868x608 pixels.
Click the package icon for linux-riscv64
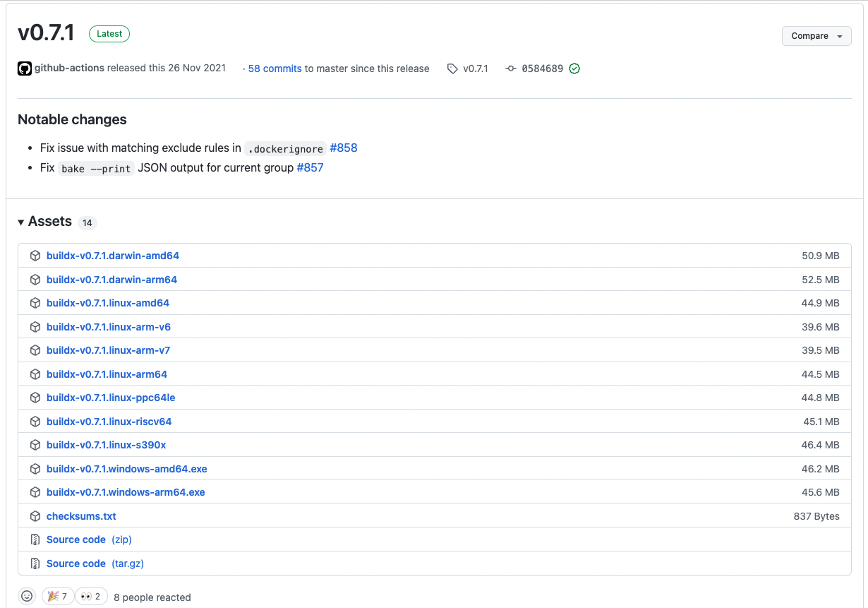[35, 422]
